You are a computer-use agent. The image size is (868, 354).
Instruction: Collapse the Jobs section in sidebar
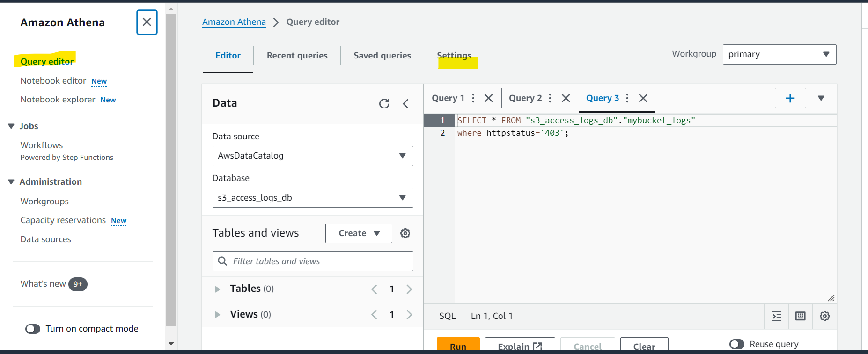click(x=11, y=126)
